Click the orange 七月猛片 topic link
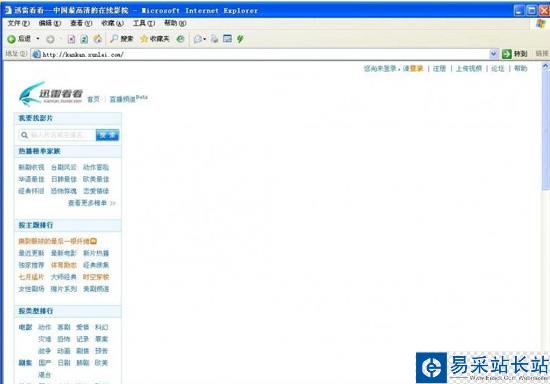 pyautogui.click(x=31, y=277)
